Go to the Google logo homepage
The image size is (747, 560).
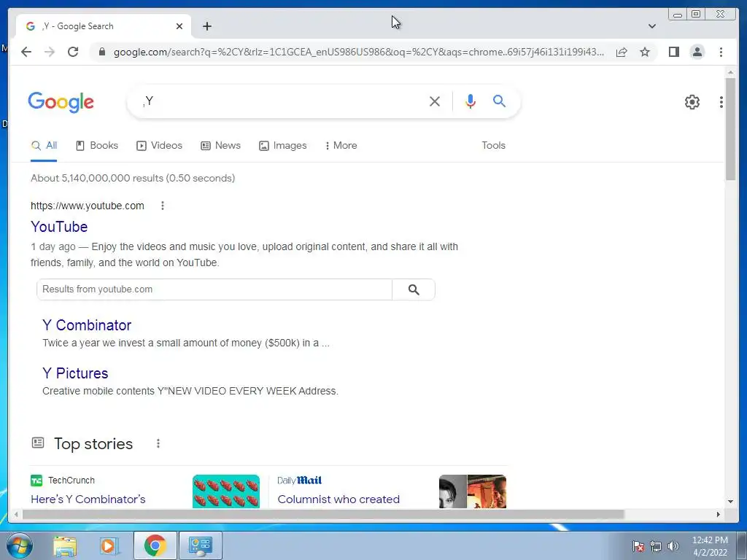[x=61, y=102]
